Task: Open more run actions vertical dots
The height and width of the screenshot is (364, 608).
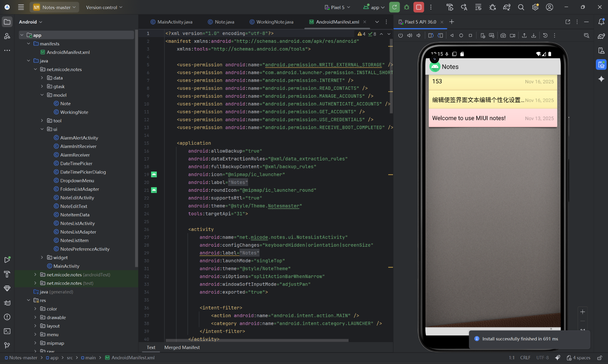Action: pos(431,7)
